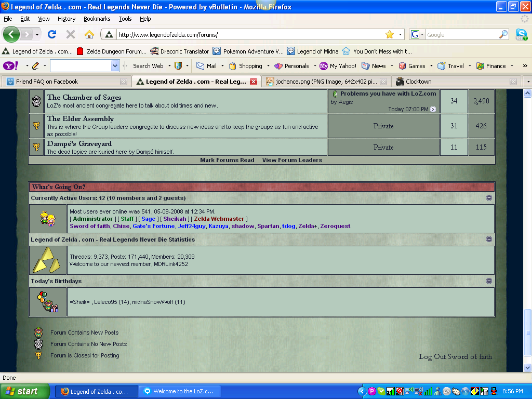Click the Firefox back arrow button
Screen dimensions: 532x399
11,34
